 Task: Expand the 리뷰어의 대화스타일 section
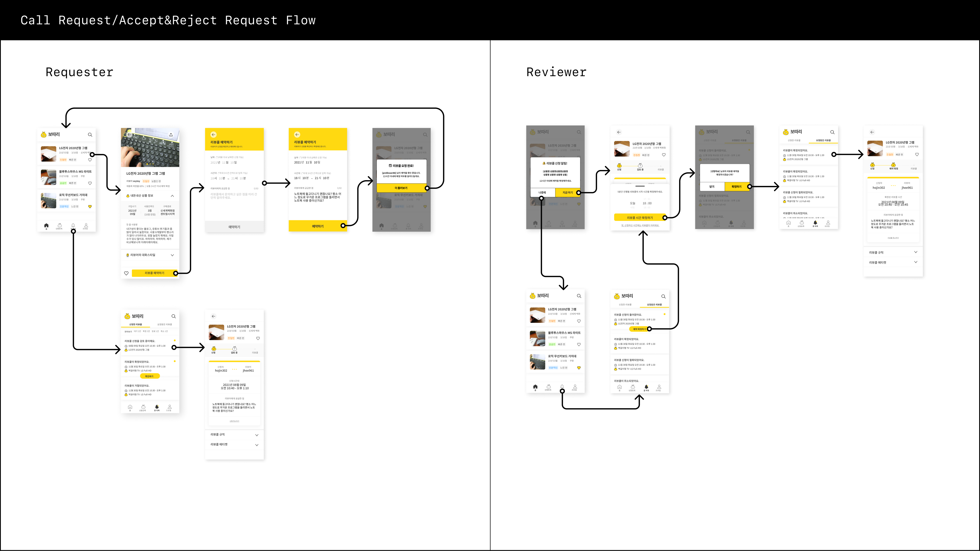click(x=172, y=255)
